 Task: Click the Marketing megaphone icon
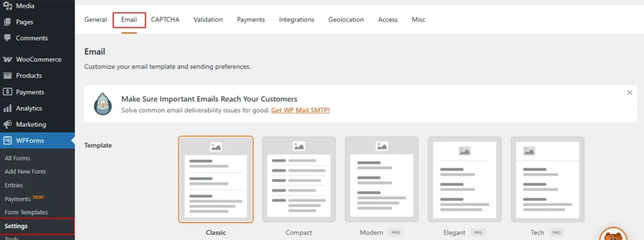coord(7,124)
